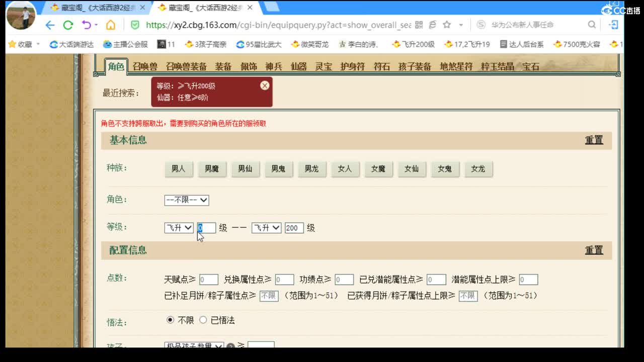This screenshot has height=362, width=644.
Task: Switch to the 灵宝 tab
Action: click(x=324, y=66)
